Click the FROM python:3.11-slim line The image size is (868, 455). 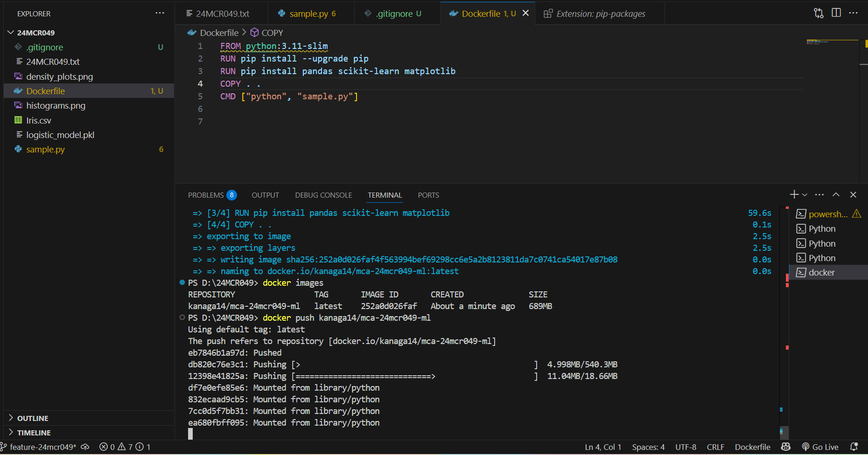(274, 46)
